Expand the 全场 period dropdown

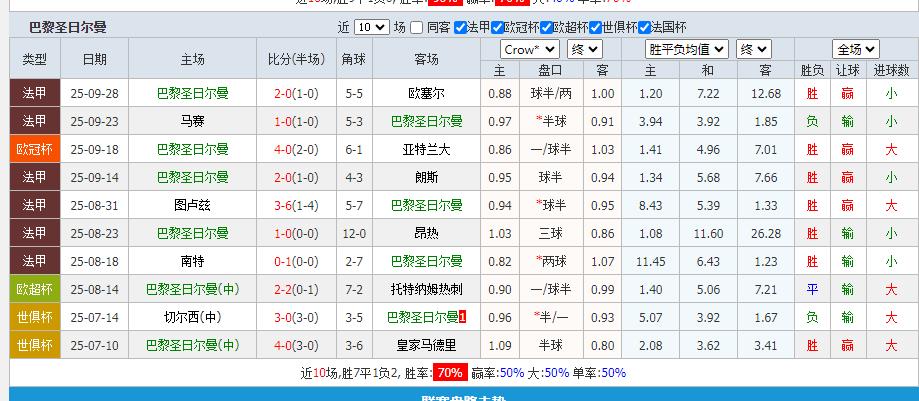pos(855,49)
